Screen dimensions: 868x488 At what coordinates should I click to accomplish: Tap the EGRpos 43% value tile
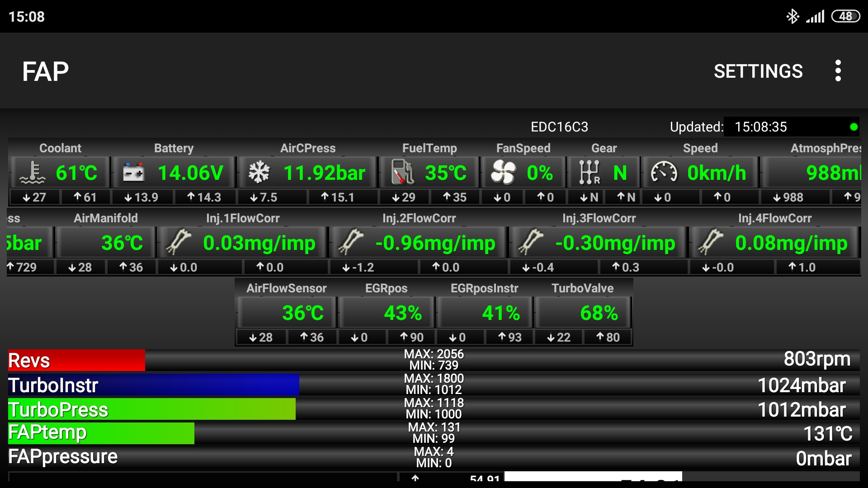pos(387,313)
